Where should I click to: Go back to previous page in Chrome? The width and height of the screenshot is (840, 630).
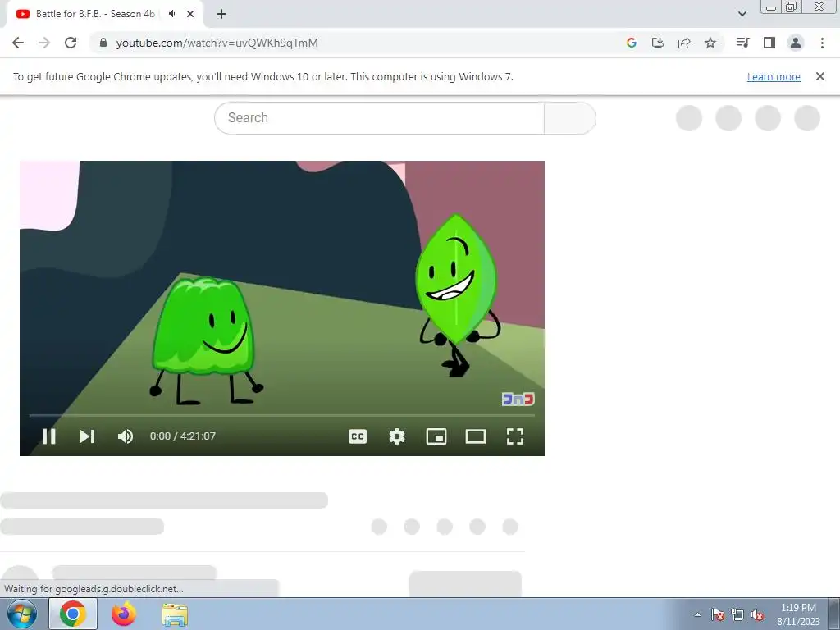[18, 43]
